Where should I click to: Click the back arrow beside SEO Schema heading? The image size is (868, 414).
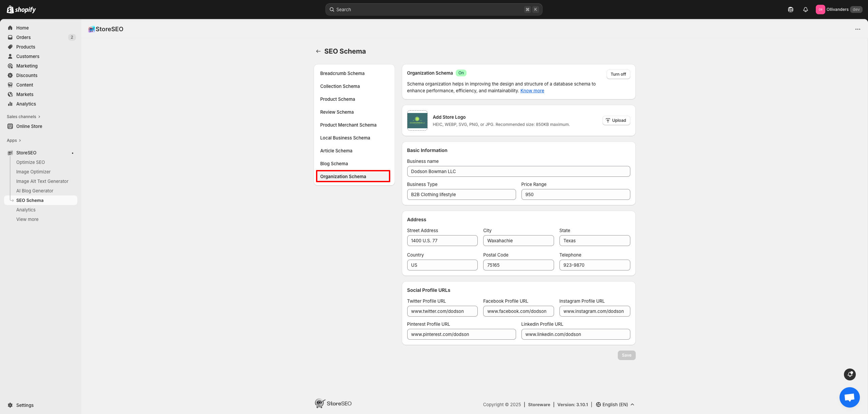click(x=318, y=51)
